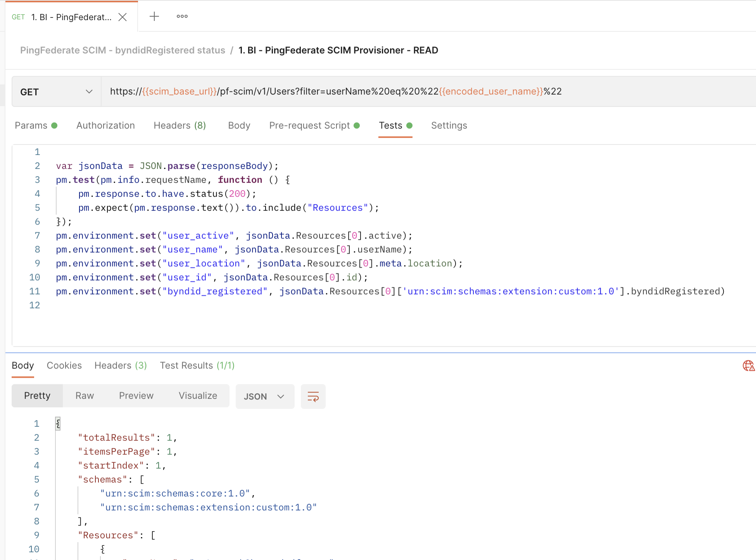Select the Visualize response view
Image resolution: width=756 pixels, height=560 pixels.
point(198,396)
